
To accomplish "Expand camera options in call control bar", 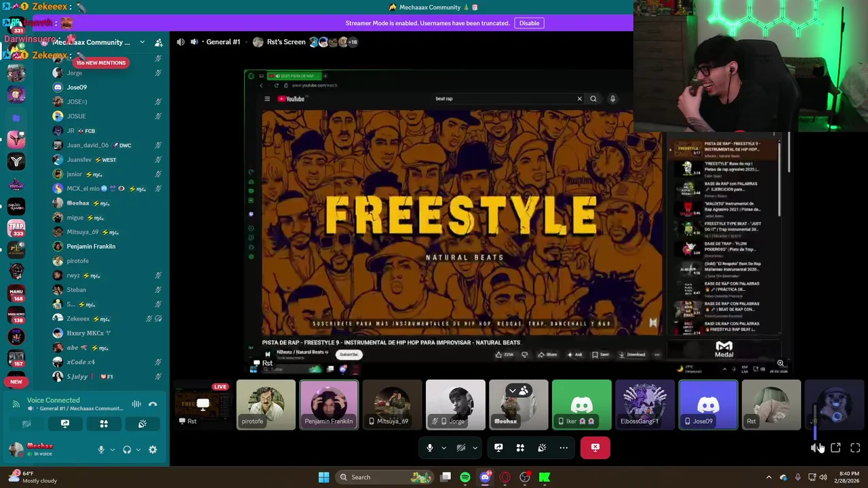I will tap(475, 447).
